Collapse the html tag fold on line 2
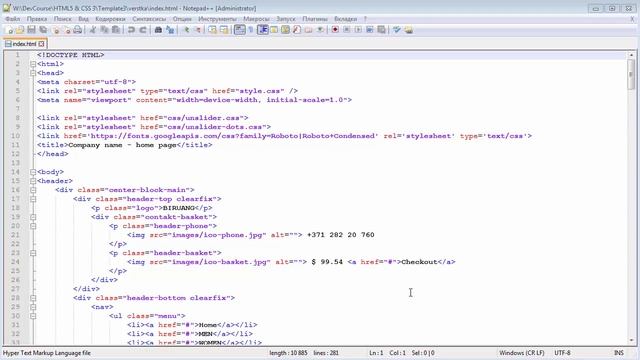This screenshot has width=640, height=360. 33,64
